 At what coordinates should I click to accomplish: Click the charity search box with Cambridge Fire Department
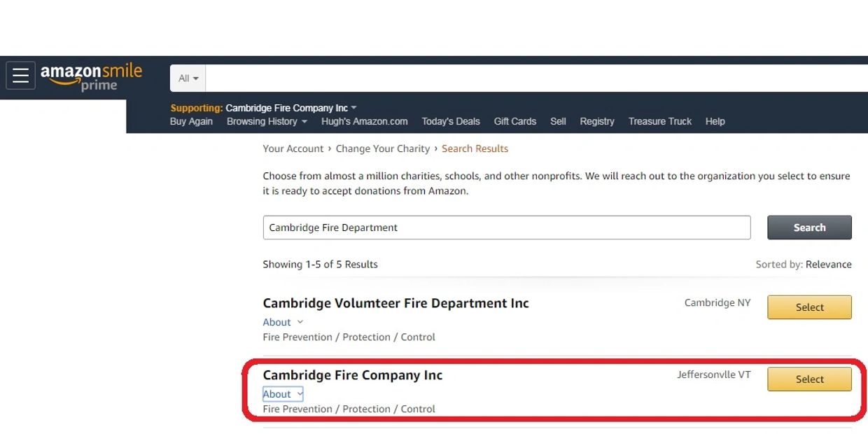507,227
